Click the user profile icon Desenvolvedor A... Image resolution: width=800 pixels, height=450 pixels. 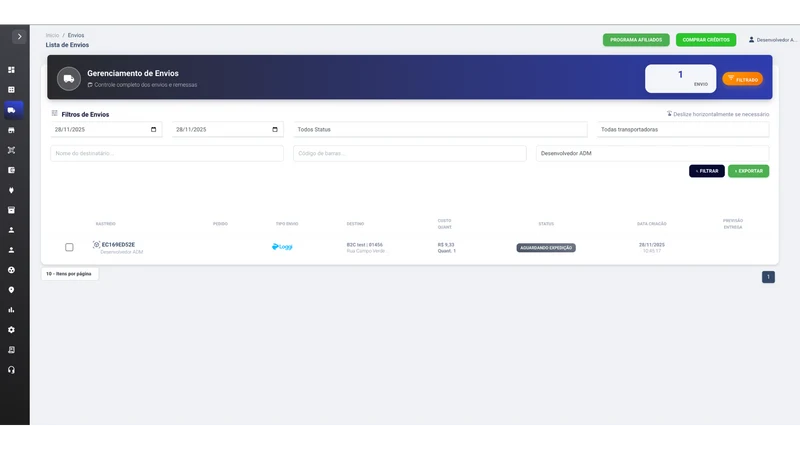click(752, 40)
